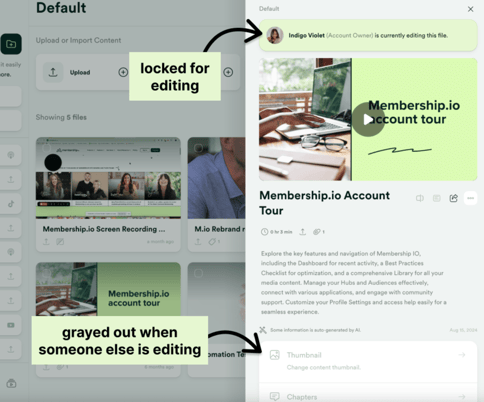The width and height of the screenshot is (484, 402).
Task: Click the Upload arrow icon in the upload card
Action: (x=53, y=72)
